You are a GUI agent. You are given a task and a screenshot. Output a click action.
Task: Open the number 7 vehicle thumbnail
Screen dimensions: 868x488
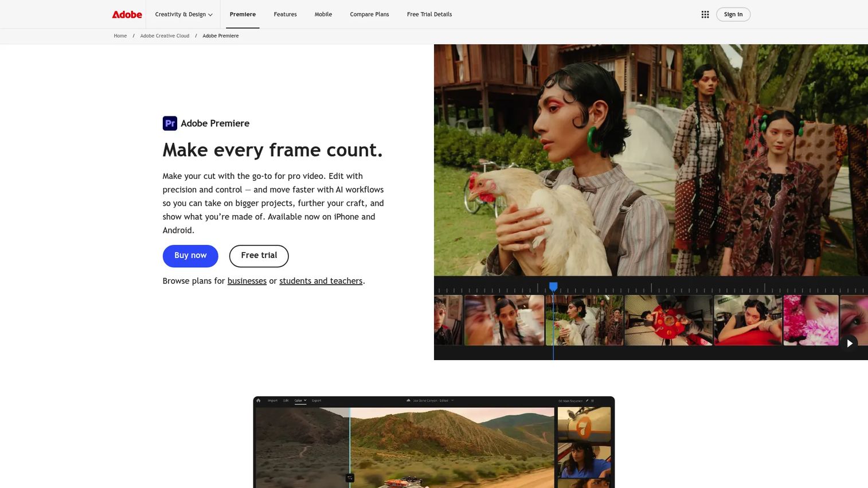pyautogui.click(x=584, y=424)
